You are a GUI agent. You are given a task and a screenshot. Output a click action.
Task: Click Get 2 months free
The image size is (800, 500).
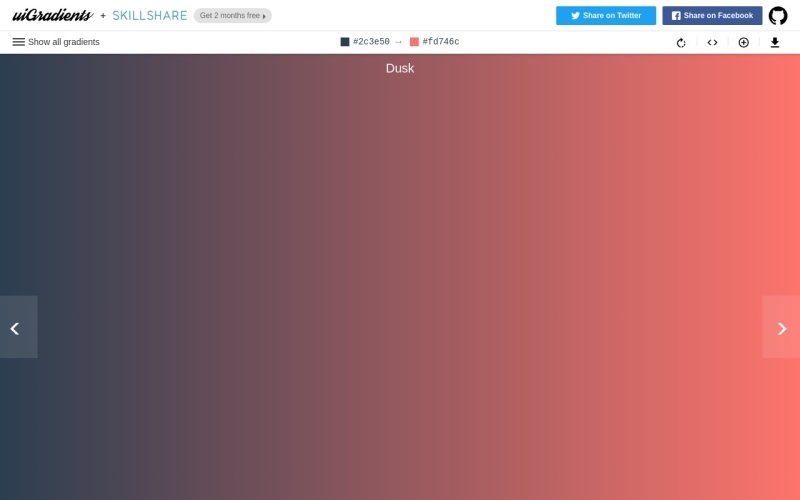(x=233, y=15)
